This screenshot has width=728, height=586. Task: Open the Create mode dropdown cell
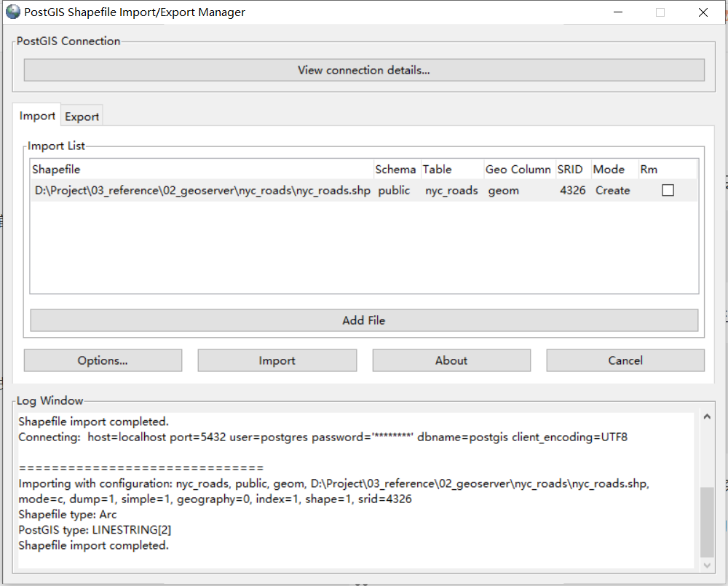(x=613, y=191)
